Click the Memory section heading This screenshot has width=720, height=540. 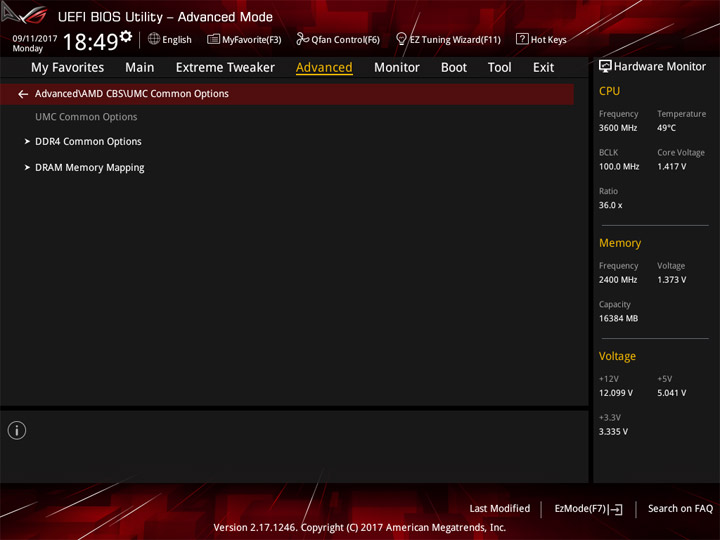click(620, 243)
